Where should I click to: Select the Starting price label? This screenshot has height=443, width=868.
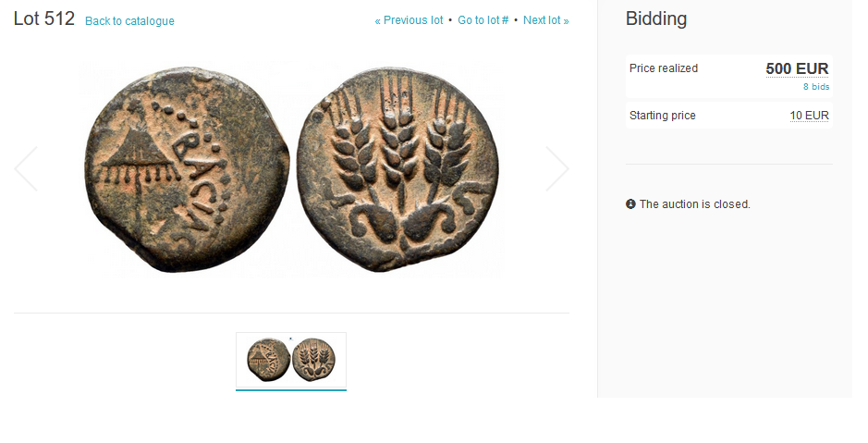coord(662,116)
